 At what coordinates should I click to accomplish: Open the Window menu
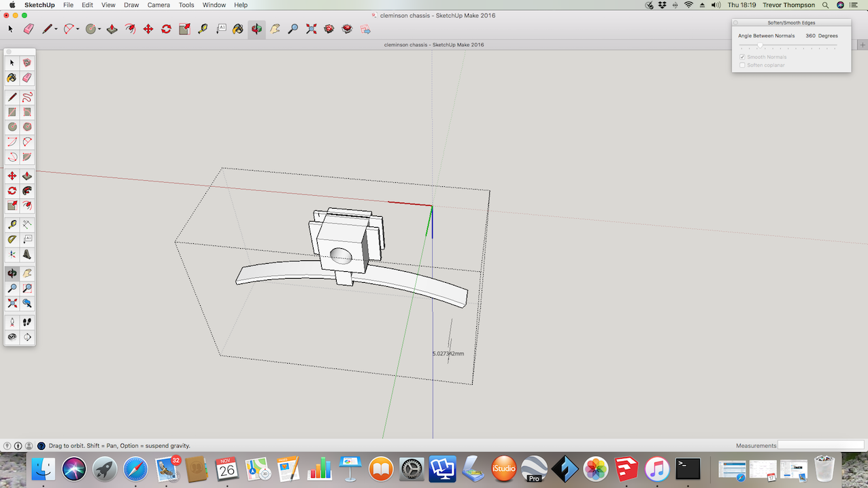click(214, 5)
